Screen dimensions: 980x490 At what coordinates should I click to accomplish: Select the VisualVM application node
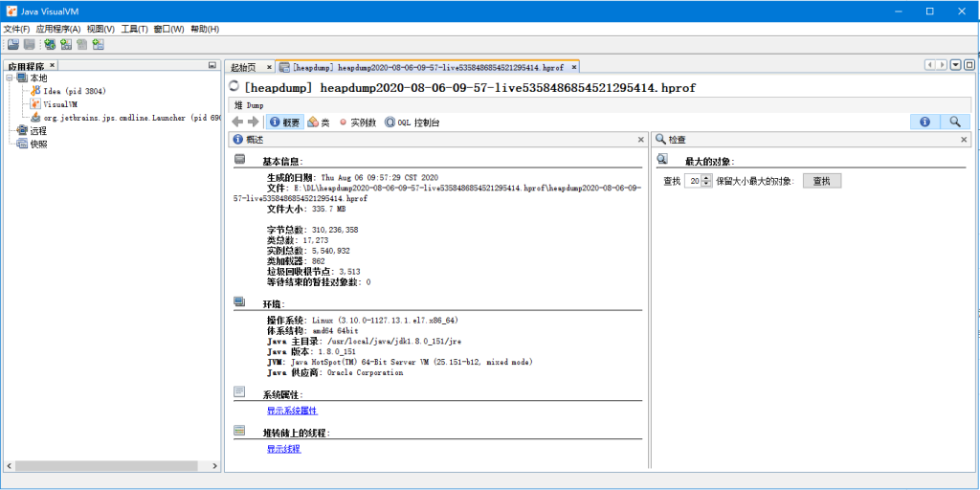pos(54,104)
